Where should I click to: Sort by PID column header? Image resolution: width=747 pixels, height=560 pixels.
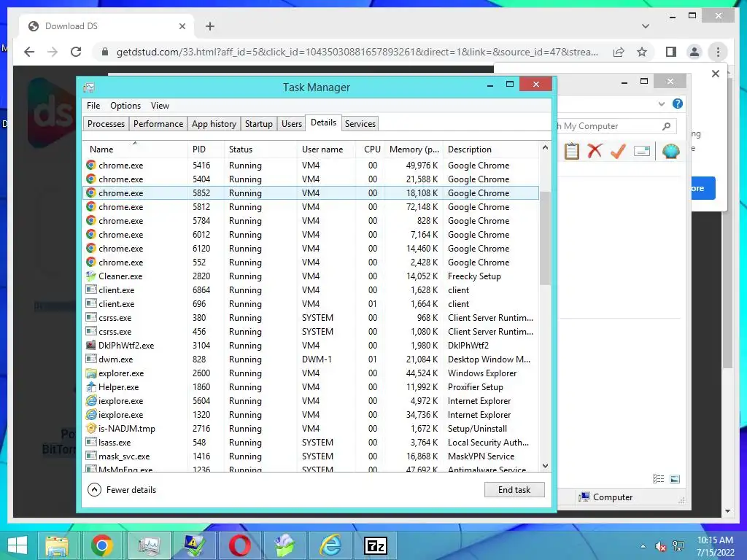(206, 149)
